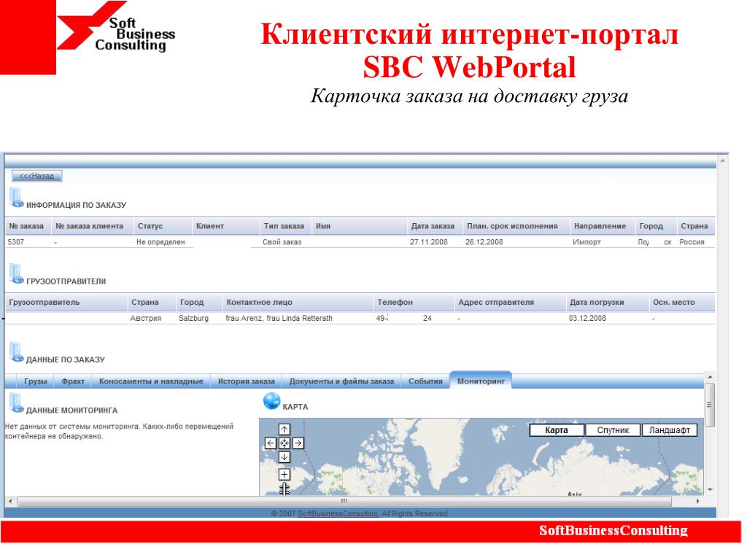
Task: Click the order date 27.11.2008
Action: [x=429, y=242]
